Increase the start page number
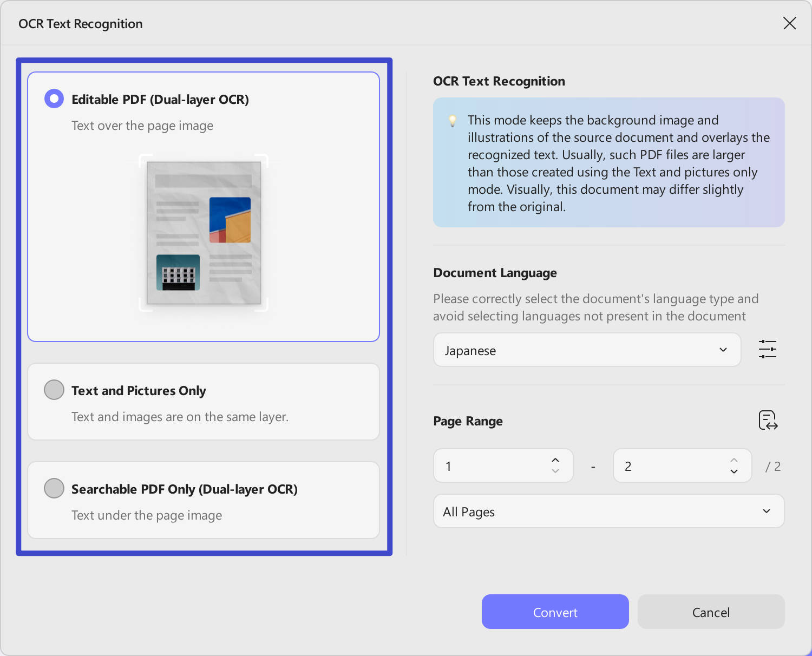812x656 pixels. tap(555, 460)
